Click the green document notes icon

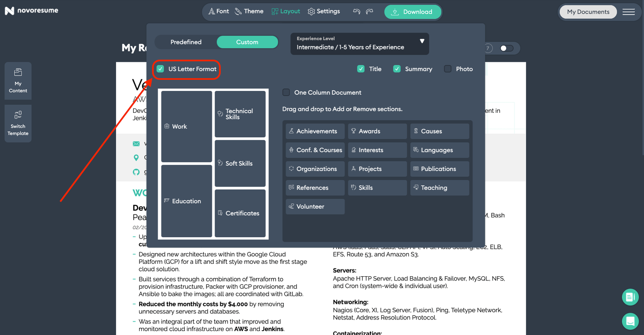tap(630, 297)
